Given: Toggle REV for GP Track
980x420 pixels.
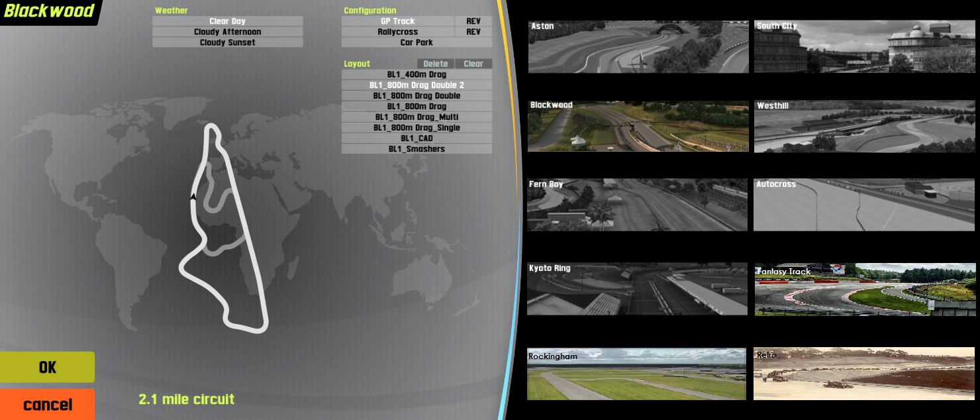Looking at the screenshot, I should pos(473,21).
